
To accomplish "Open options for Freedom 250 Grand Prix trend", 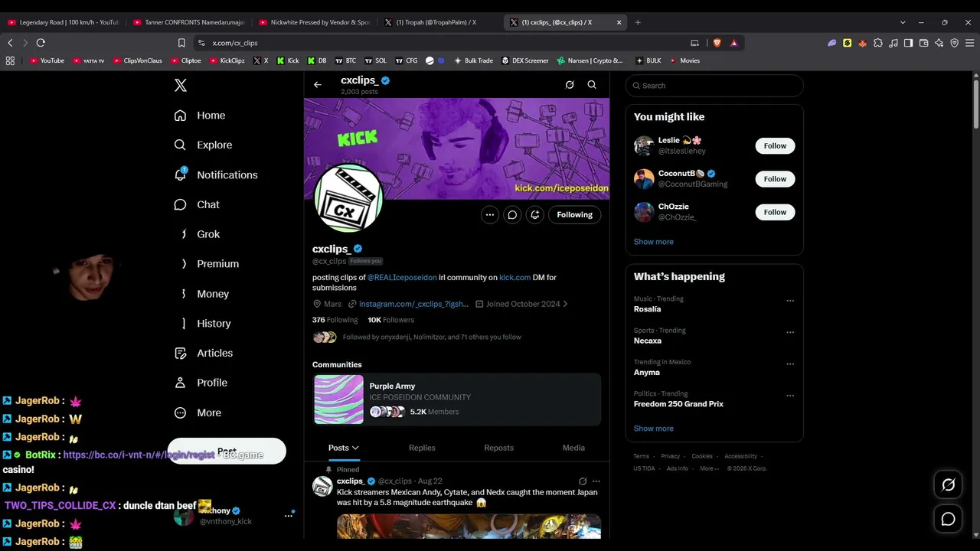I will coord(790,395).
